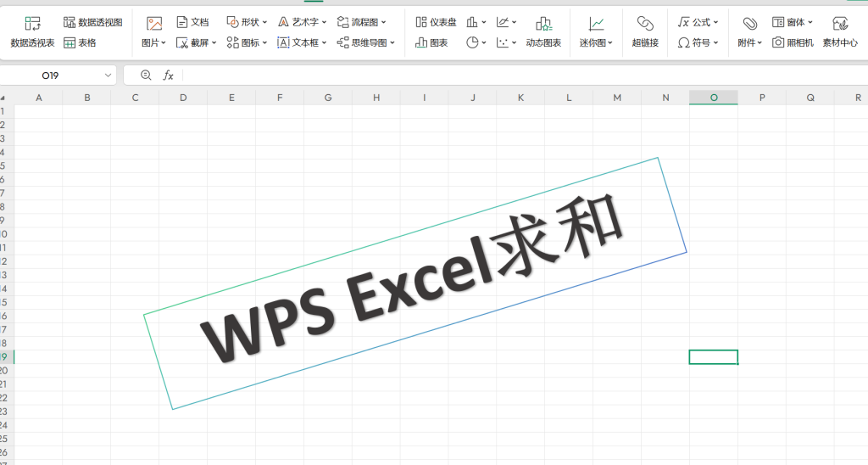Select column O header
Image resolution: width=868 pixels, height=465 pixels.
[x=714, y=98]
